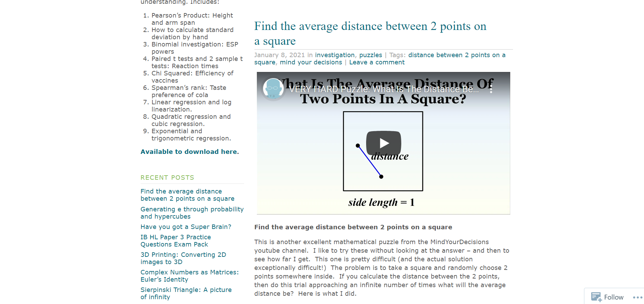Click list item Pearson's Product: Height and arm span
This screenshot has width=644, height=304.
(x=192, y=19)
